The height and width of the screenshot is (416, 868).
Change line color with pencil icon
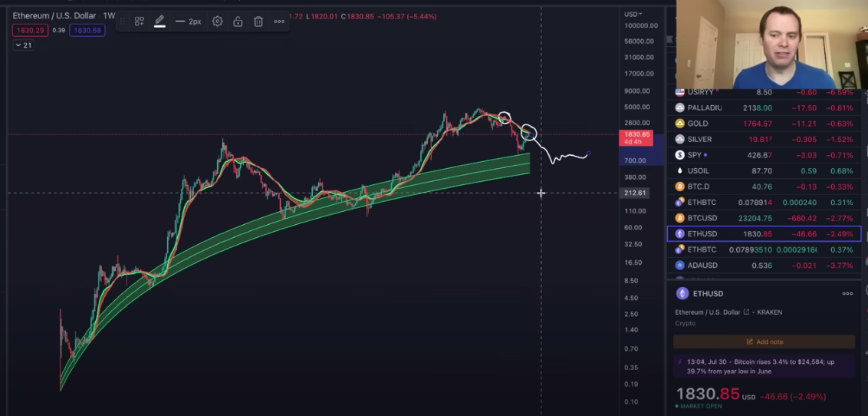159,21
